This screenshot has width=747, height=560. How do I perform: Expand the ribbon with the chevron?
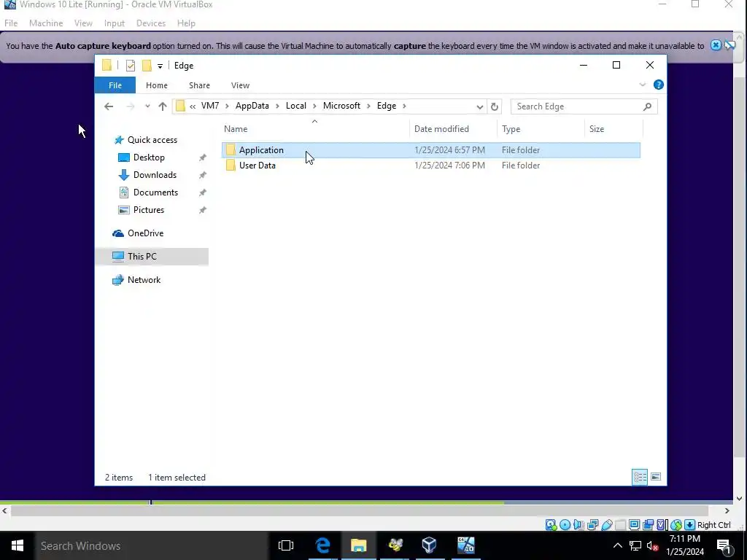click(642, 85)
